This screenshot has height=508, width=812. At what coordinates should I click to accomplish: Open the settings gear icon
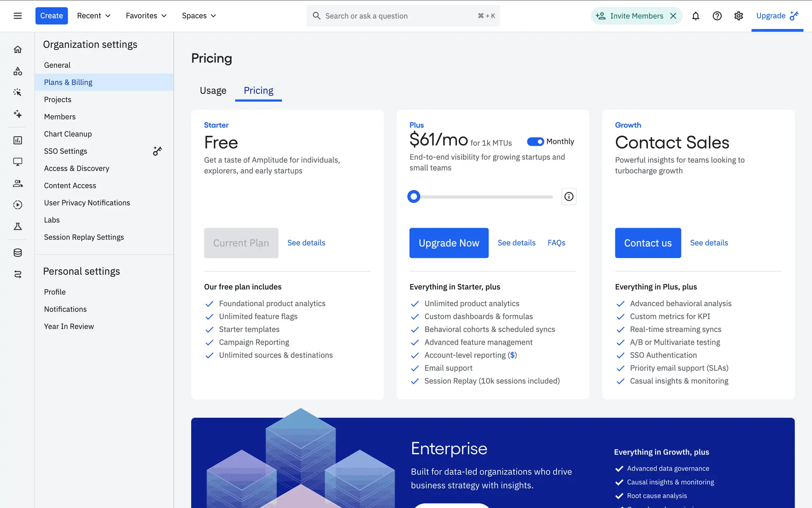coord(738,16)
